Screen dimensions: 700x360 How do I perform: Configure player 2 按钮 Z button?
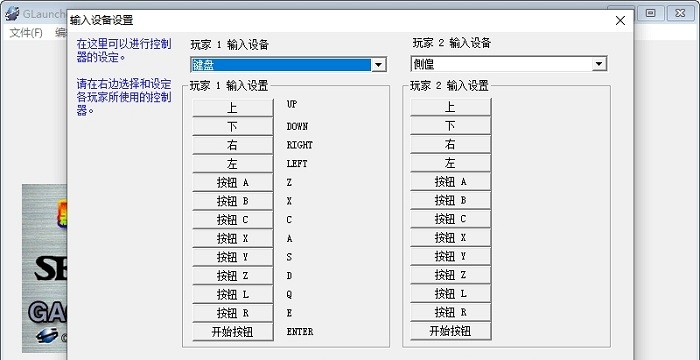pos(450,275)
